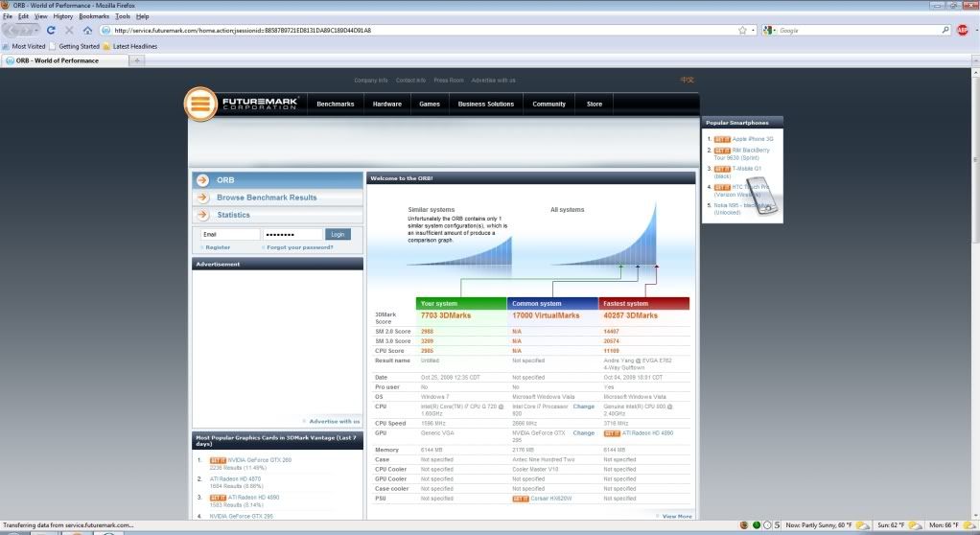The width and height of the screenshot is (980, 535).
Task: Open the Edit menu
Action: tap(23, 16)
